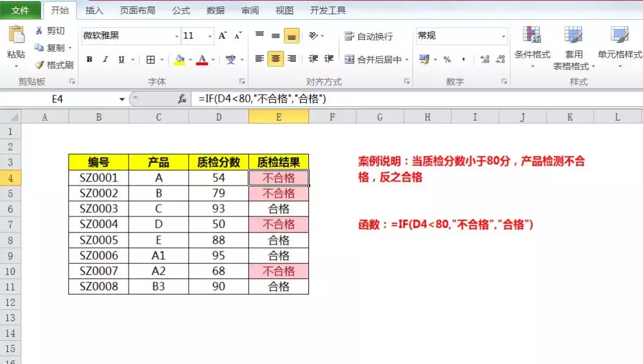
Task: Click the increase decimal places icon
Action: [x=485, y=60]
